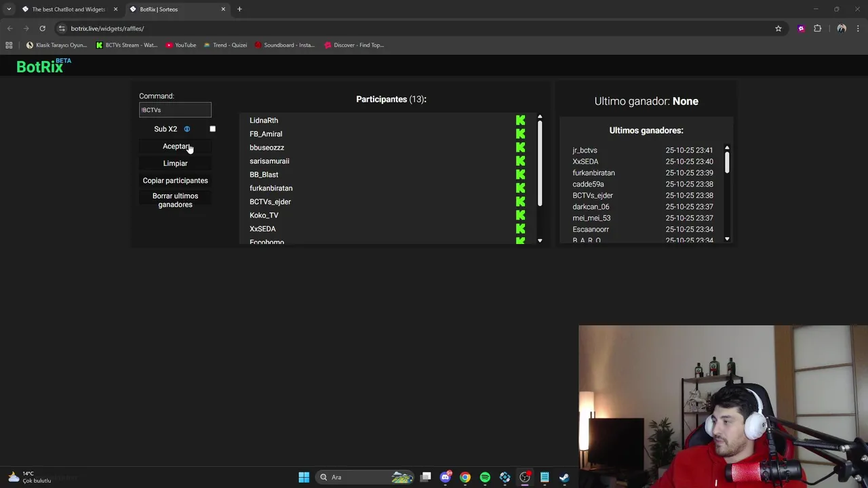Open the Trend - Quizei bookmark
This screenshot has width=868, height=488.
point(225,45)
